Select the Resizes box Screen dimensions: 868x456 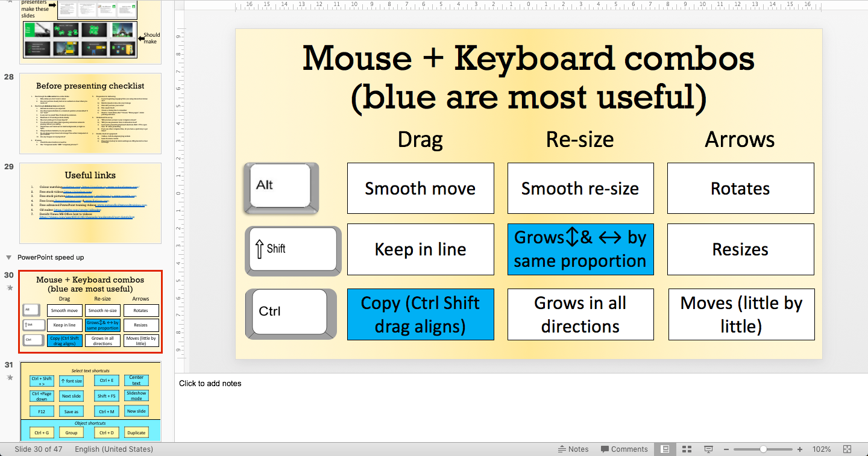pyautogui.click(x=741, y=249)
